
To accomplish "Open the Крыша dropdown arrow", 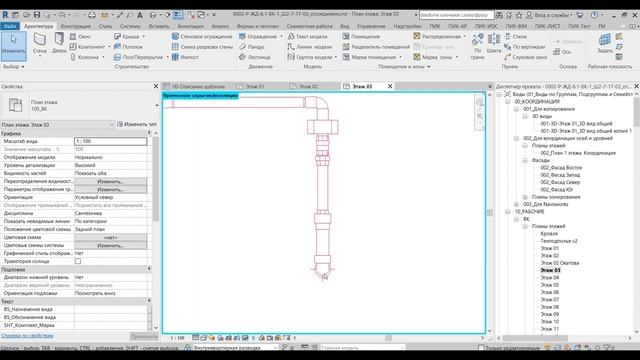I will pyautogui.click(x=143, y=36).
